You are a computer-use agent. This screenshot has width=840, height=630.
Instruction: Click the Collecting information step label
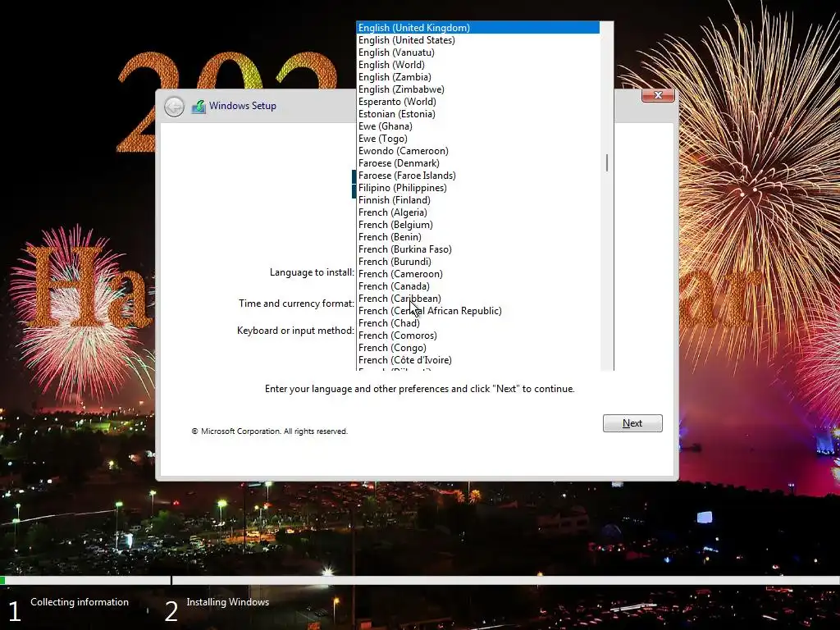[80, 602]
